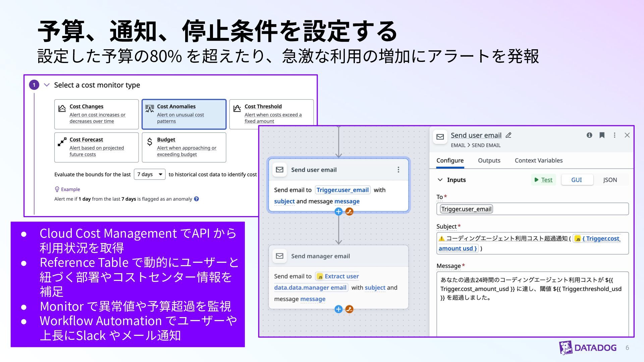Open the three-dot menu in email panel header
Viewport: 644px width, 362px height.
click(x=614, y=135)
